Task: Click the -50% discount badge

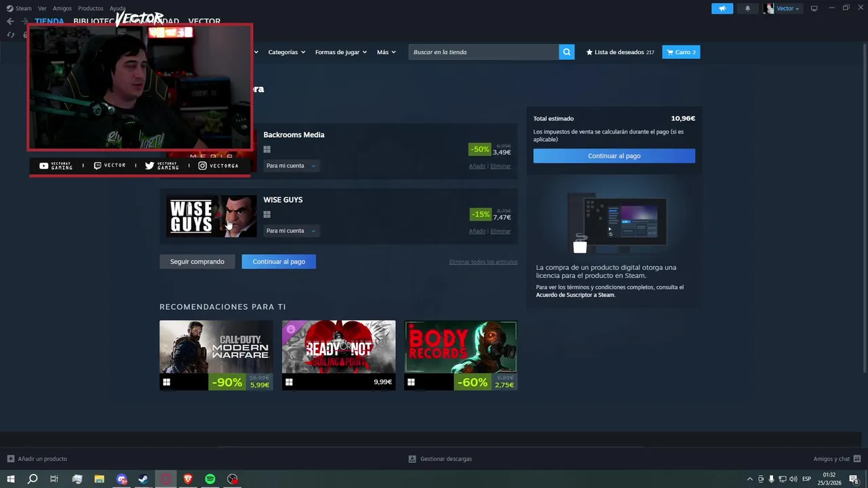Action: 479,149
